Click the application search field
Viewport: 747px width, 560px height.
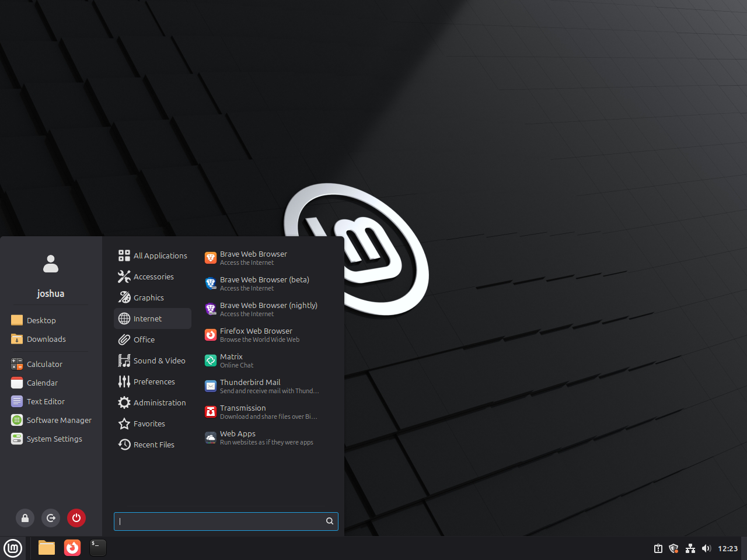pyautogui.click(x=222, y=521)
